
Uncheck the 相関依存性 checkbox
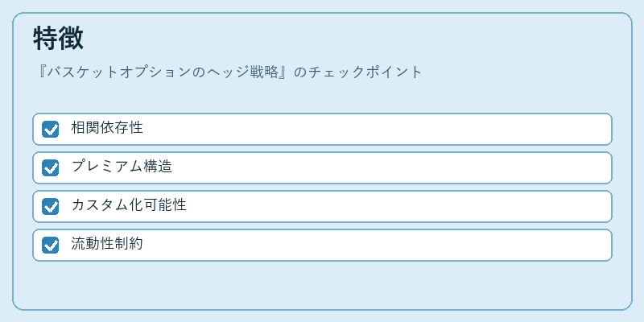(x=50, y=129)
